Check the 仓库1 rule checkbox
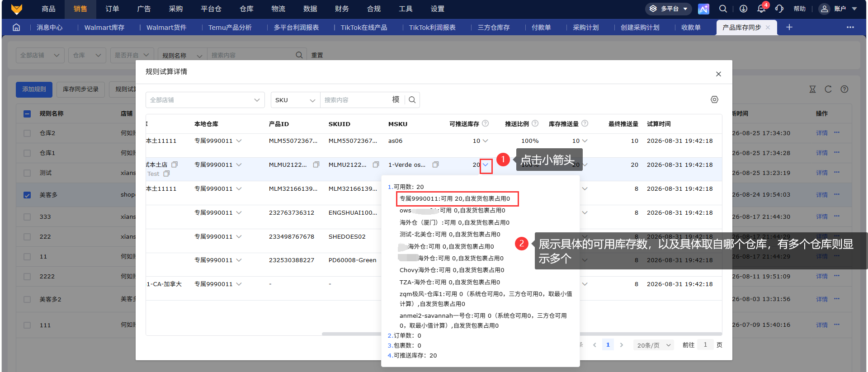This screenshot has width=868, height=372. [x=27, y=153]
